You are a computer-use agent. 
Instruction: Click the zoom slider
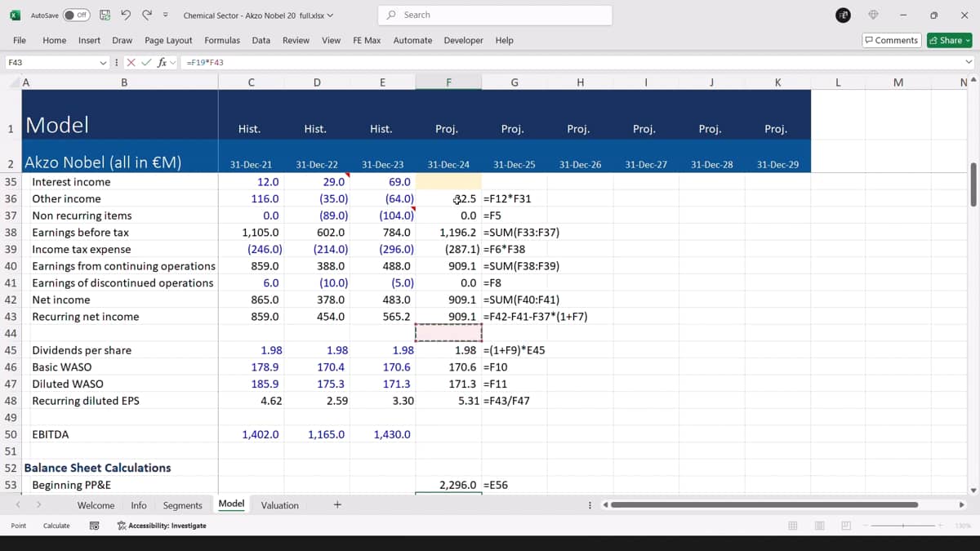[903, 526]
